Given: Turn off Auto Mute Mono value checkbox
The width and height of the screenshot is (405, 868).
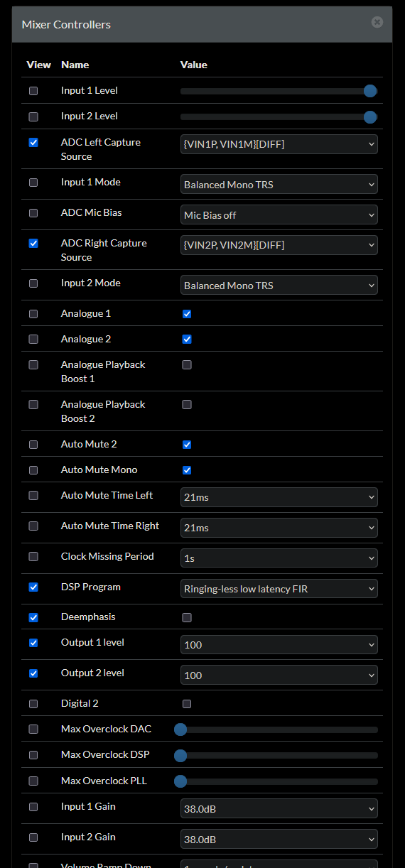Looking at the screenshot, I should point(187,470).
